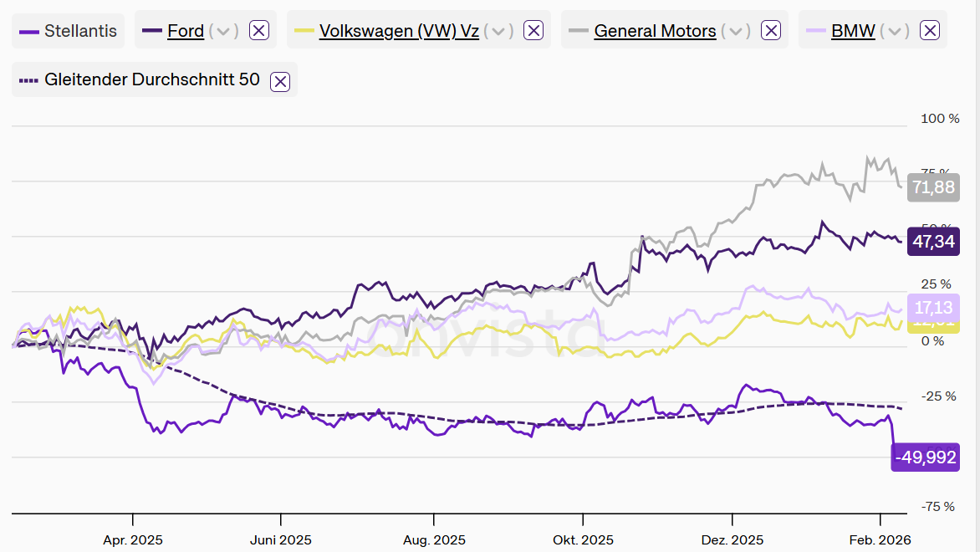The width and height of the screenshot is (980, 552).
Task: Click the Gleitender Durchschnitt 50 label
Action: click(x=151, y=80)
